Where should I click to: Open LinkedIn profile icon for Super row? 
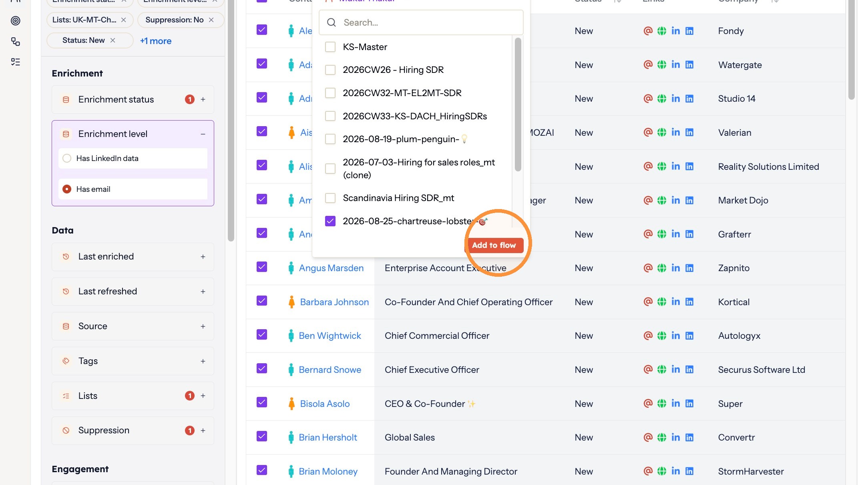(675, 403)
